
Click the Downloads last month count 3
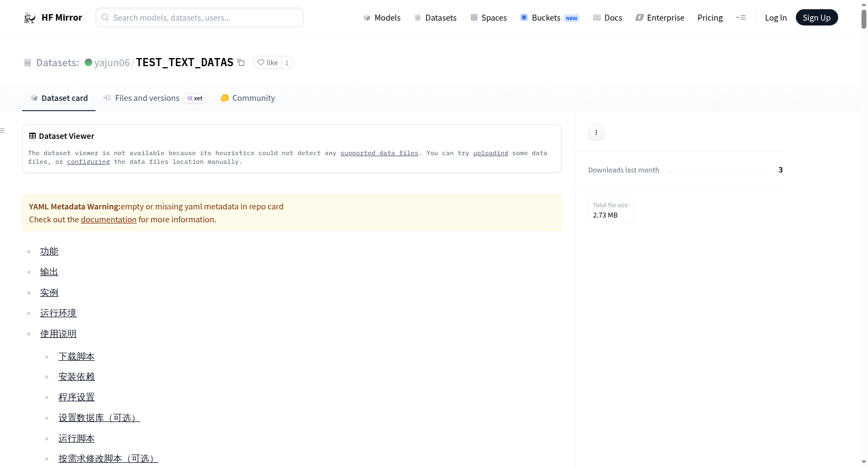[x=780, y=170]
